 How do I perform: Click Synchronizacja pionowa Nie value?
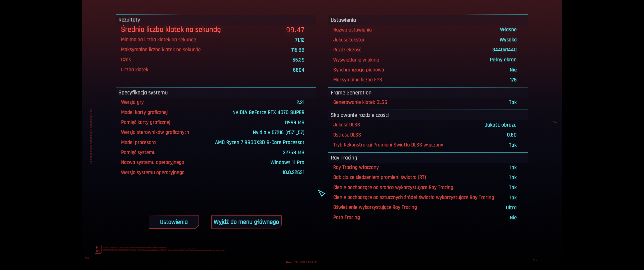coord(513,70)
